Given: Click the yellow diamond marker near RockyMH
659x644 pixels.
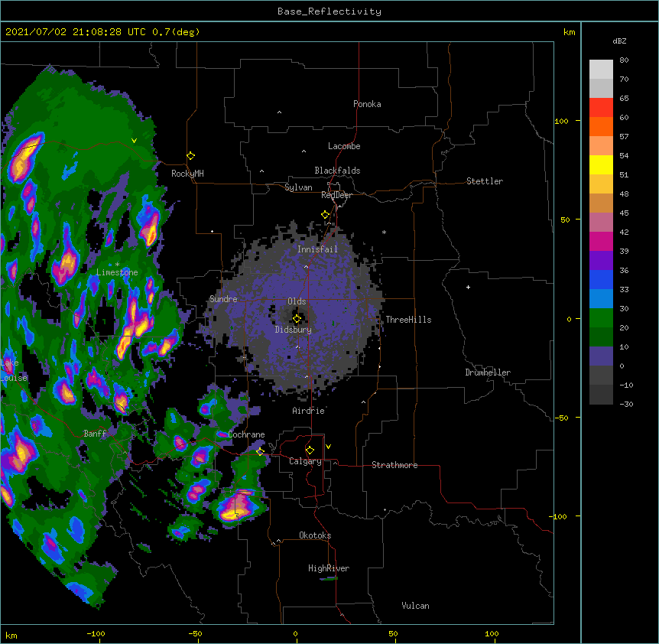Looking at the screenshot, I should coord(190,156).
